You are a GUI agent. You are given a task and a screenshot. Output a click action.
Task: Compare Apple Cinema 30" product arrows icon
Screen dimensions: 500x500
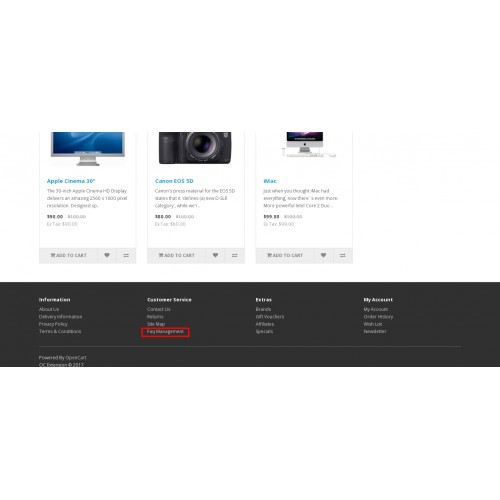tap(126, 255)
